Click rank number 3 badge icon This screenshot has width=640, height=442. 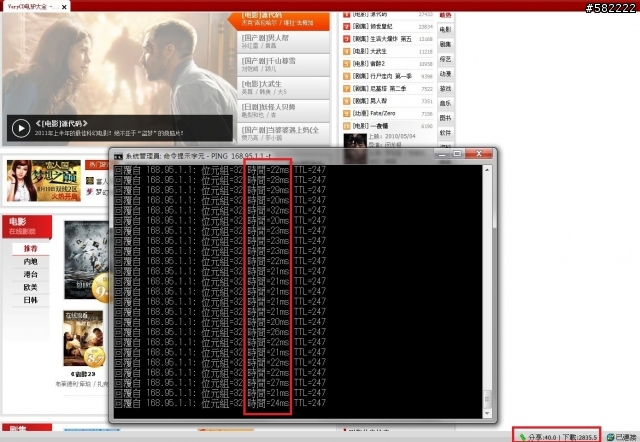[x=347, y=39]
